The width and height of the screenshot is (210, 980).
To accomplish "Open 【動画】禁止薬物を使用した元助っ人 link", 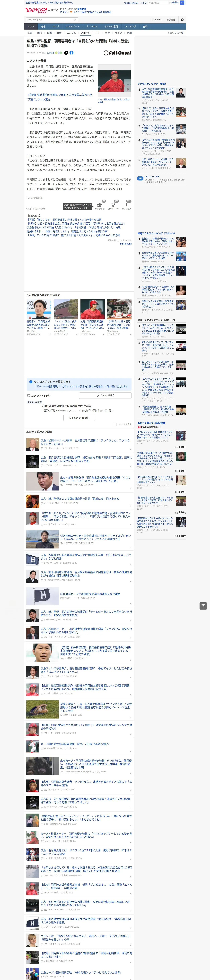I will click(60, 97).
